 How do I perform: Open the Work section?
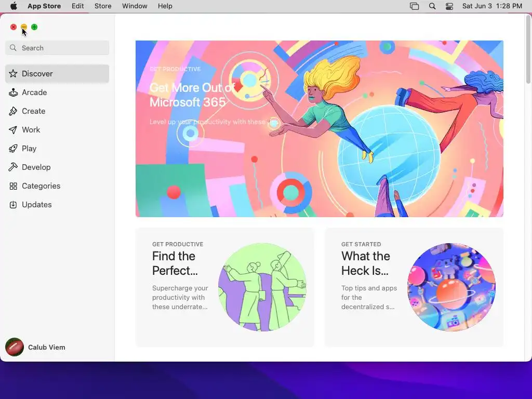(x=57, y=129)
